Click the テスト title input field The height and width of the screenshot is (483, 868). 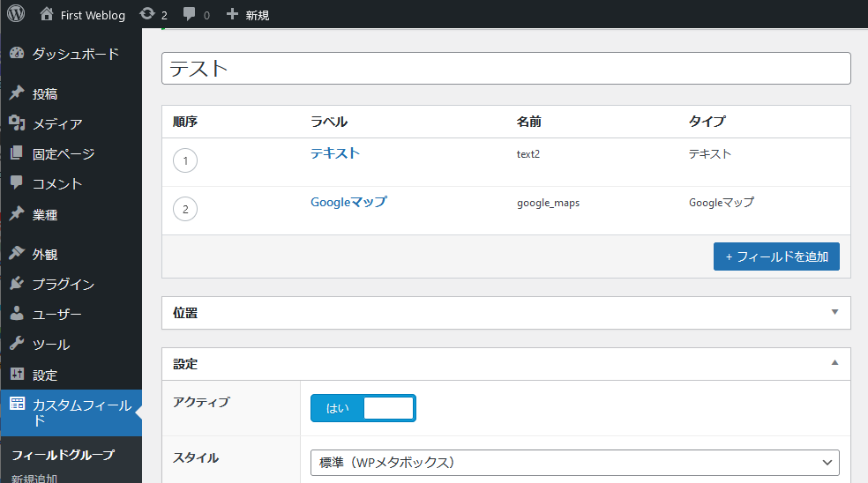[x=506, y=69]
